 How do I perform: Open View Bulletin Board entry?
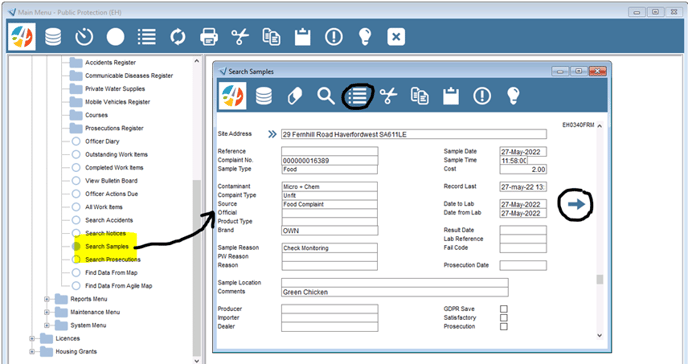tap(111, 181)
